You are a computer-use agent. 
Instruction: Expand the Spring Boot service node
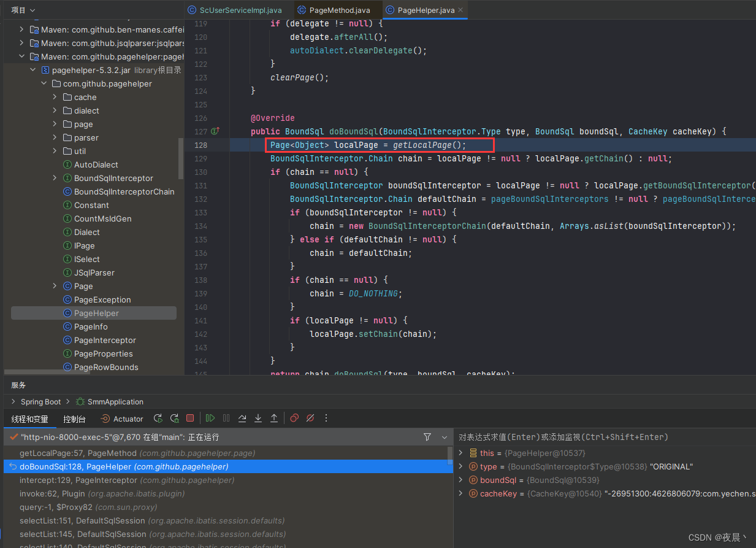coord(14,402)
